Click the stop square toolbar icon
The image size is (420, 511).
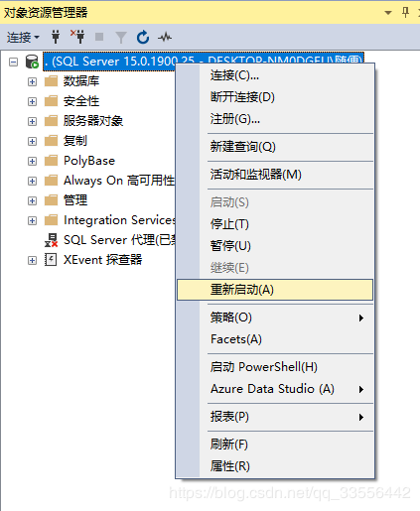[x=99, y=37]
